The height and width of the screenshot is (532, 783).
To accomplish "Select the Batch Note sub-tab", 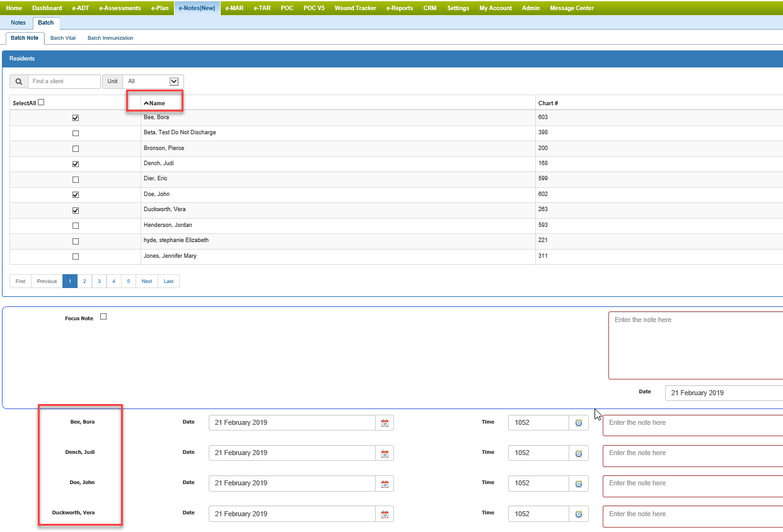I will [x=25, y=38].
